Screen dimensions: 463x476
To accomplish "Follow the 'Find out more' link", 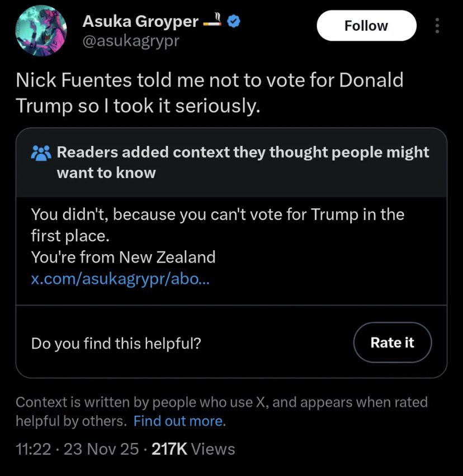I will coord(178,421).
